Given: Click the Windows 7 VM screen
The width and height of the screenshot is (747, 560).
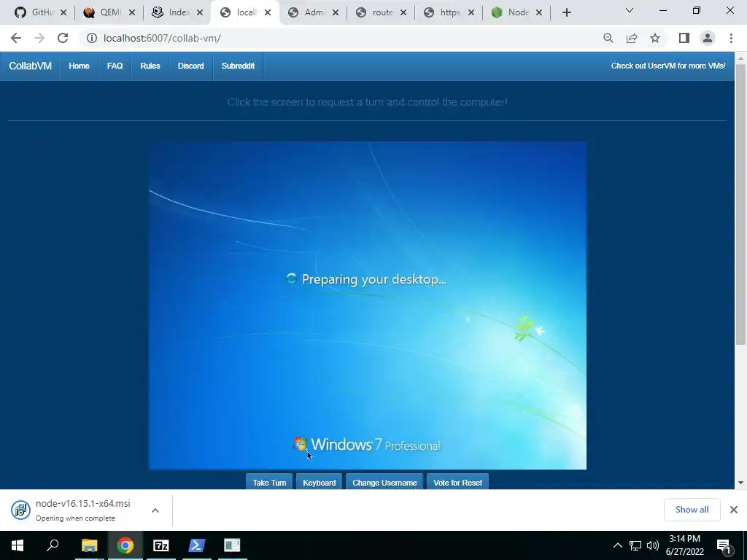Looking at the screenshot, I should coord(368,306).
